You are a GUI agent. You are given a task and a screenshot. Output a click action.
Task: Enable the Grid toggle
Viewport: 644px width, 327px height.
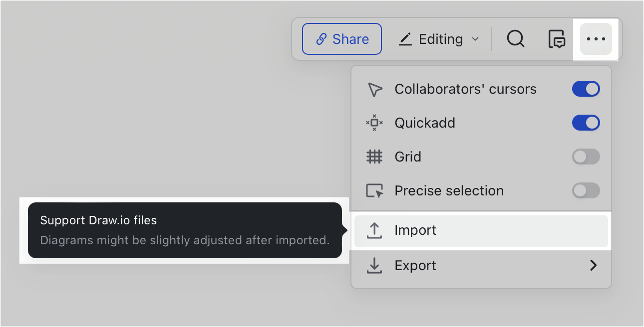[x=586, y=157]
